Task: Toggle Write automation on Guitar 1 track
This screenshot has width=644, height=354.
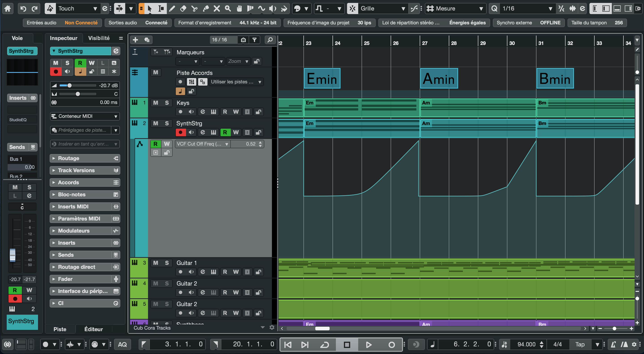Action: coord(236,272)
